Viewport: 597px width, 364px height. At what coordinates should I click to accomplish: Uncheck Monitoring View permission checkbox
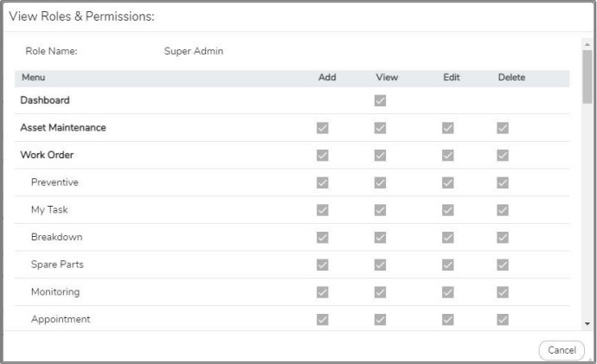click(380, 292)
